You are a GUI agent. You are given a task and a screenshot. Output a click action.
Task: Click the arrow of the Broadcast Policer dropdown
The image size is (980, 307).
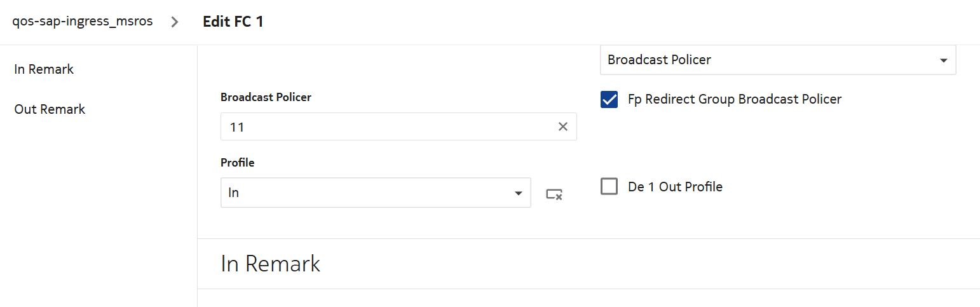(x=943, y=60)
